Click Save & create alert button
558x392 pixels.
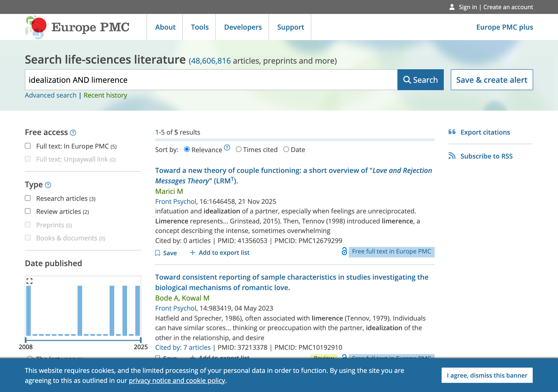[492, 80]
